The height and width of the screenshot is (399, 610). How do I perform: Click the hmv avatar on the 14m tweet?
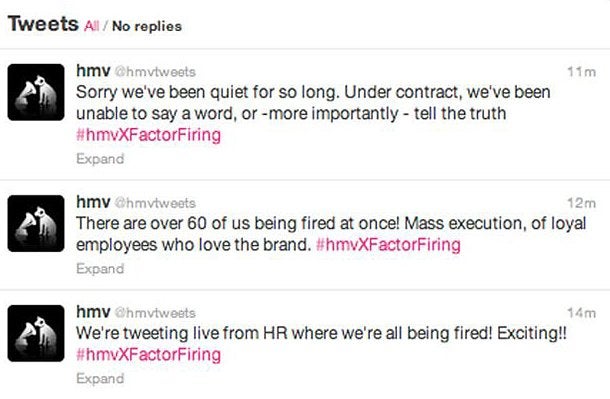[36, 333]
